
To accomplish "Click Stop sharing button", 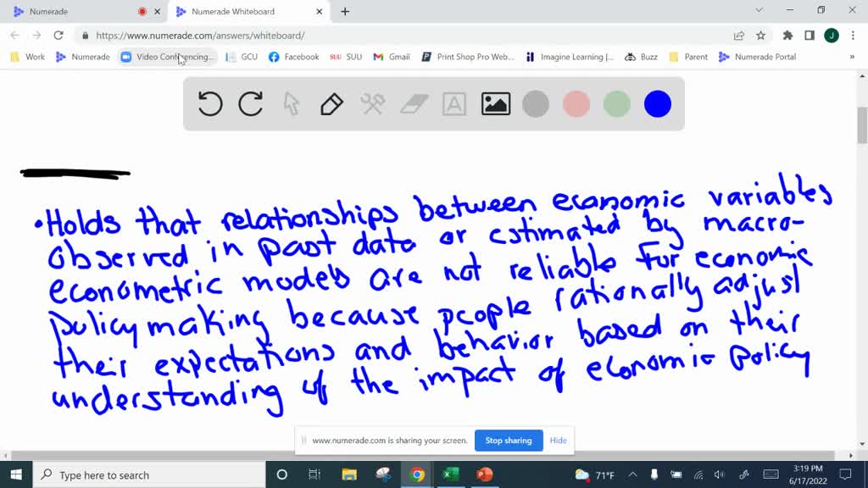I will click(x=509, y=441).
